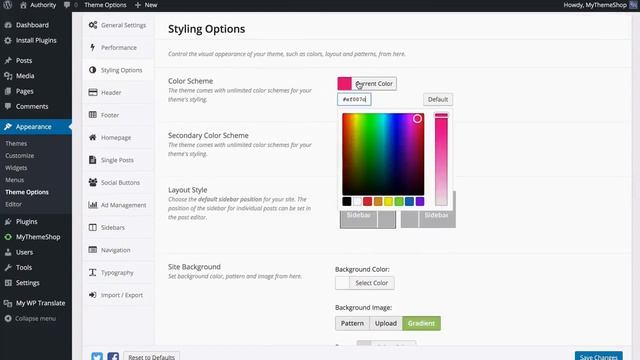Screen dimensions: 640x360
Task: Click the New plus item in admin bar
Action: pyautogui.click(x=146, y=5)
